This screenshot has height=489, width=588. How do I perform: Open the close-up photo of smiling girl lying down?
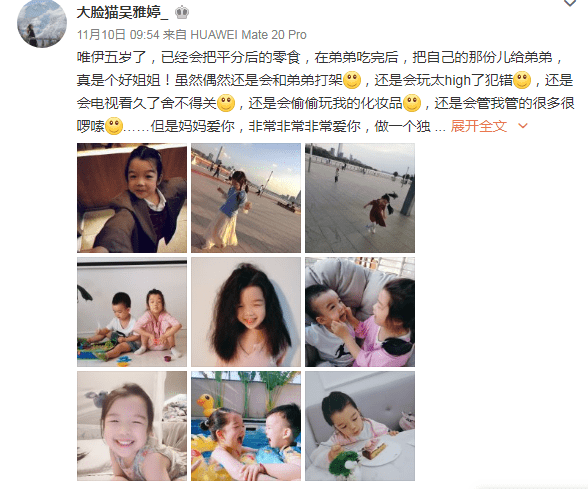pyautogui.click(x=132, y=426)
